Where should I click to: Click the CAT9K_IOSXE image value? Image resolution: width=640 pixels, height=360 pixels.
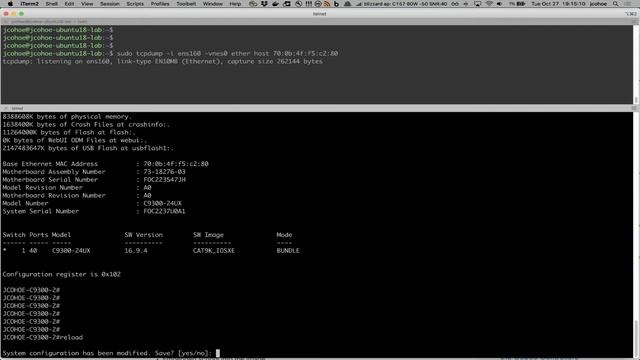pos(214,251)
